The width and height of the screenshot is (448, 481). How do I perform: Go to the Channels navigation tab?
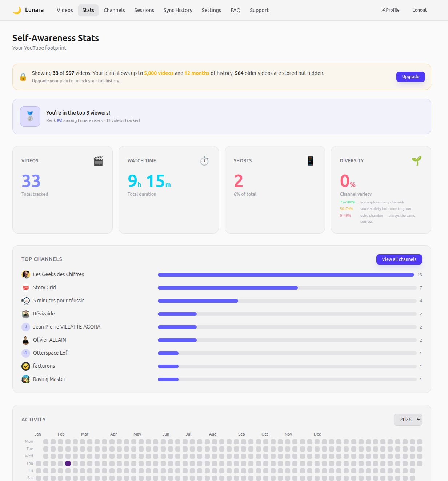tap(114, 10)
